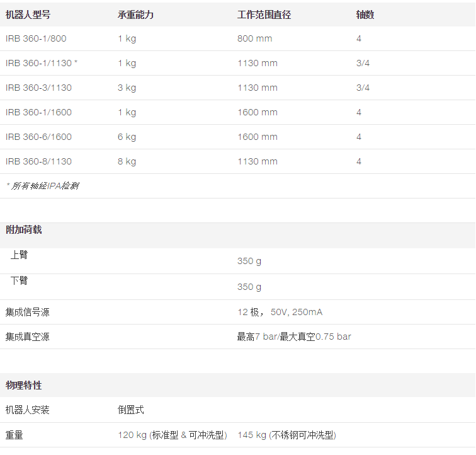Click 3/4 axes in IRB 360-3/1130 row

[363, 88]
